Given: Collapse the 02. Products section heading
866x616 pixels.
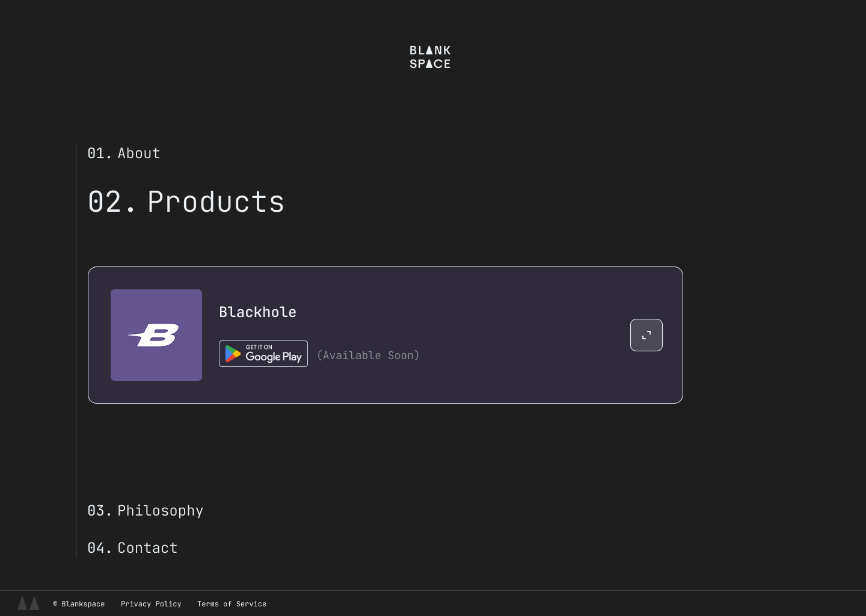Looking at the screenshot, I should point(215,202).
